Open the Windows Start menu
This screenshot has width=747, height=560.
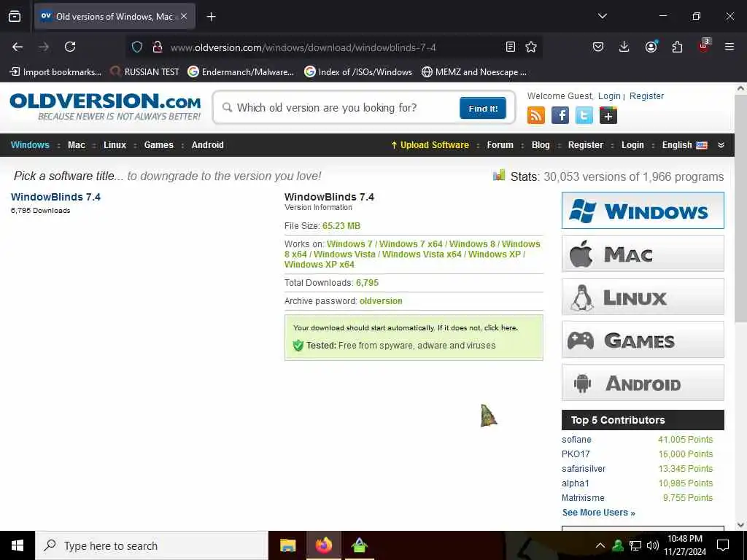click(x=18, y=545)
